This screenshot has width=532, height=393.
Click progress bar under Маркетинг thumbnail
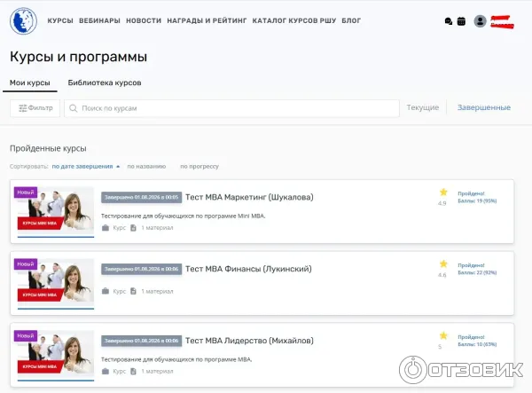coord(56,237)
